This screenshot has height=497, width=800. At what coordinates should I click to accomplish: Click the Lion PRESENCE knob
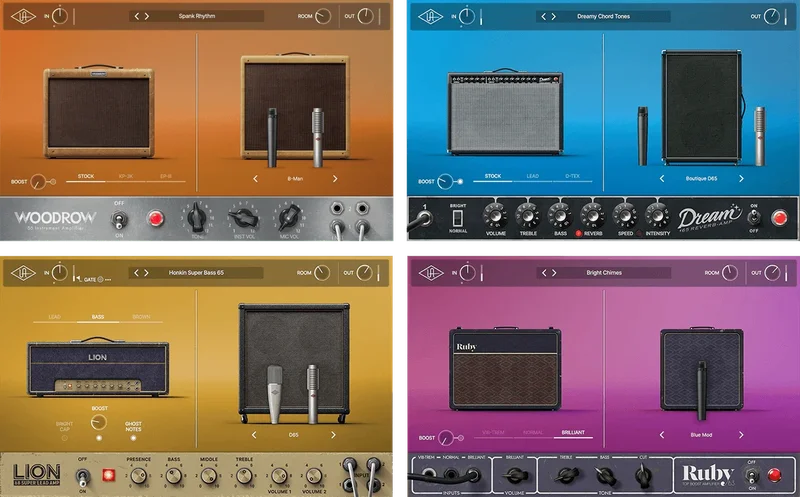(x=139, y=476)
